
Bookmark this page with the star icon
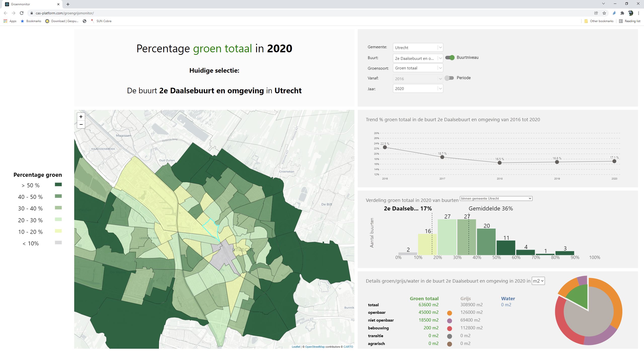point(604,13)
